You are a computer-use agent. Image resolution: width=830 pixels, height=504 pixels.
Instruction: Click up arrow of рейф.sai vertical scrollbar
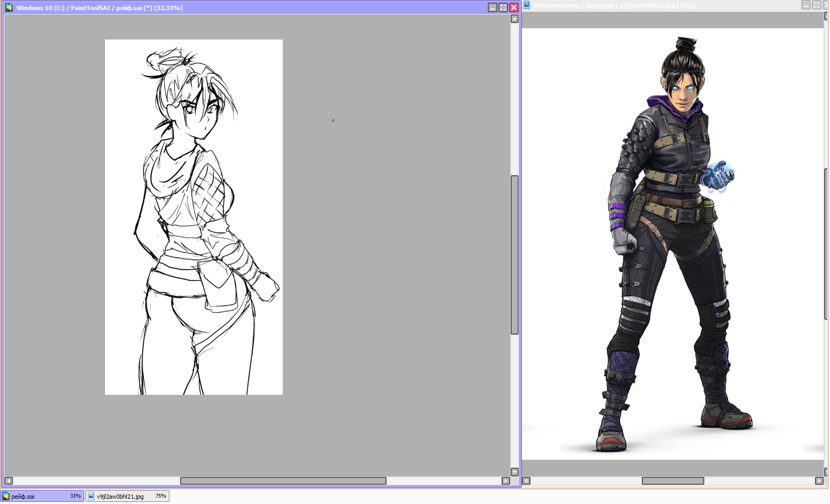514,19
